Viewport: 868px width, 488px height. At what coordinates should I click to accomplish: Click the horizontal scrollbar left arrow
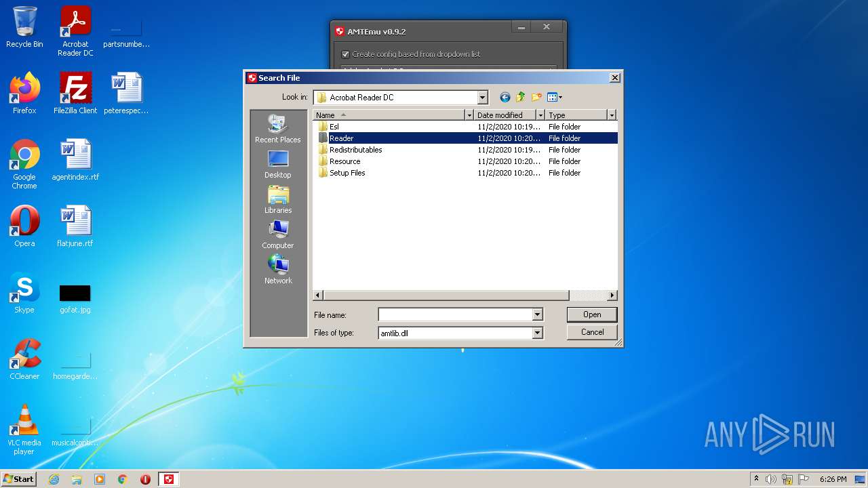[318, 296]
